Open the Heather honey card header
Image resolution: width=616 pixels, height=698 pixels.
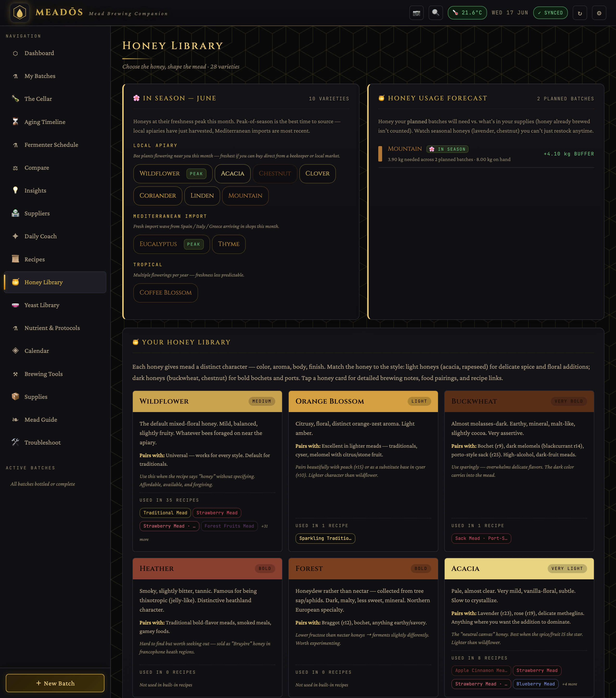pyautogui.click(x=207, y=569)
